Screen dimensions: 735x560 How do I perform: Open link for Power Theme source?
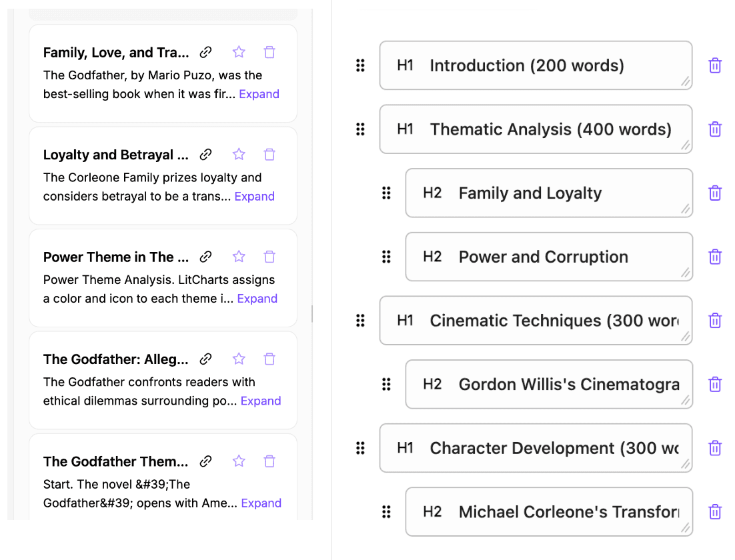pos(206,257)
